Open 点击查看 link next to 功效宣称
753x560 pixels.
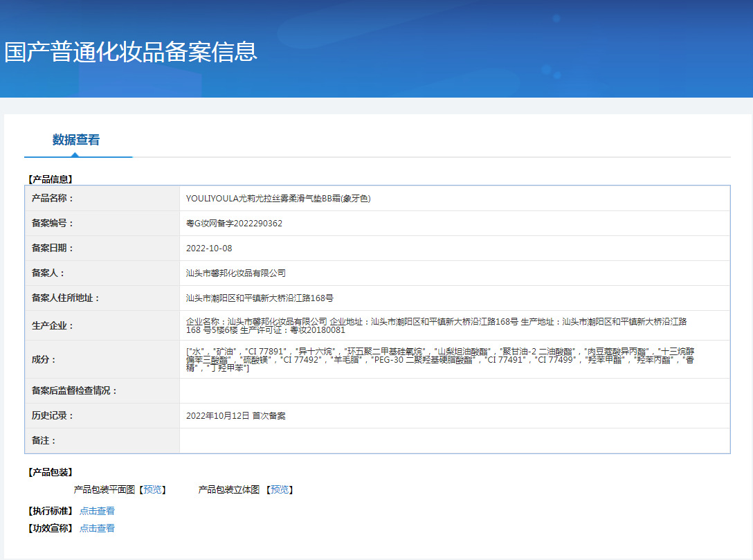tap(97, 528)
